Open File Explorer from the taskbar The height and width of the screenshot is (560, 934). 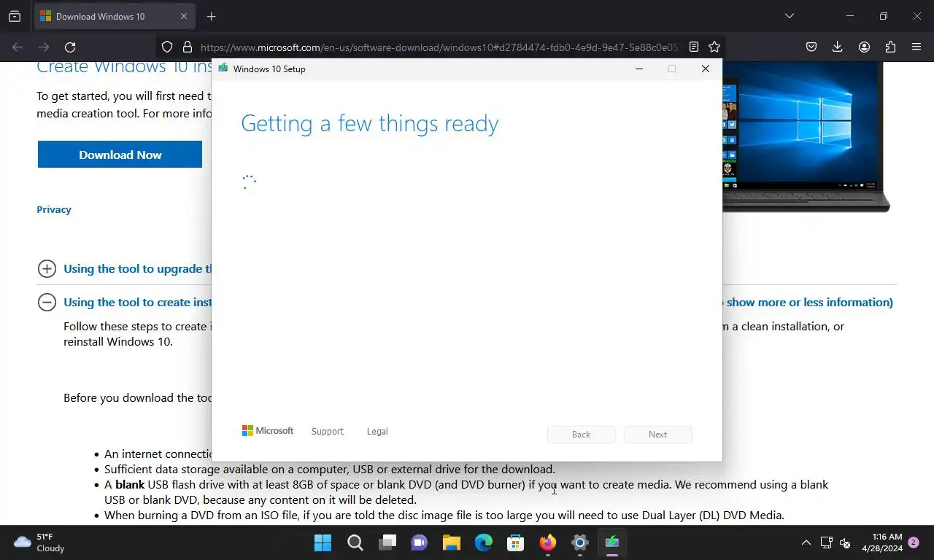tap(451, 542)
